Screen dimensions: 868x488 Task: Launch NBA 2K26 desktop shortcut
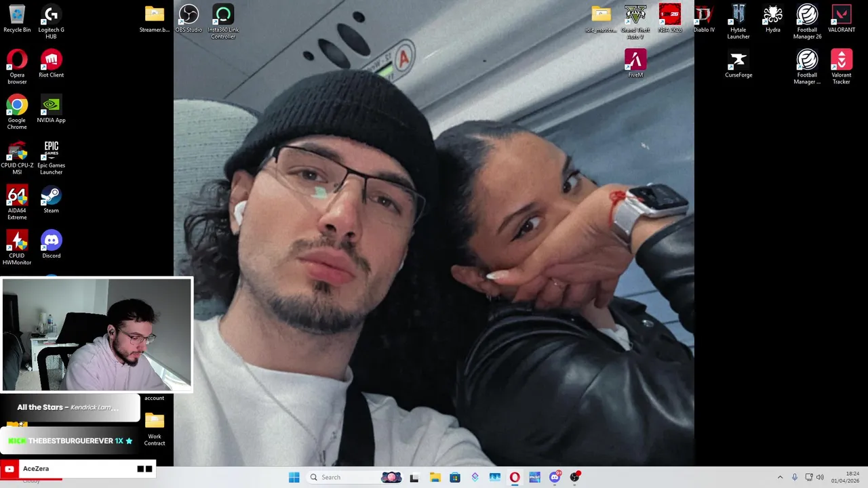[670, 19]
